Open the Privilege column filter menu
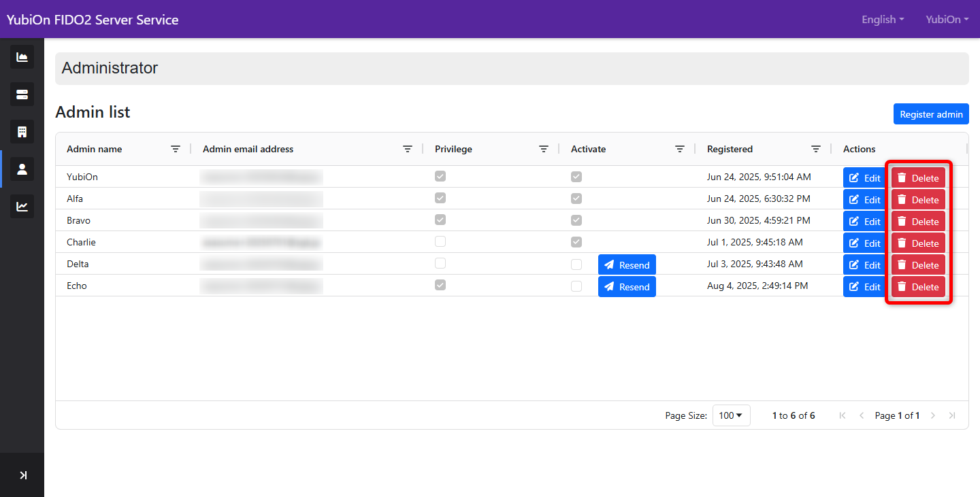The width and height of the screenshot is (980, 497). tap(544, 149)
